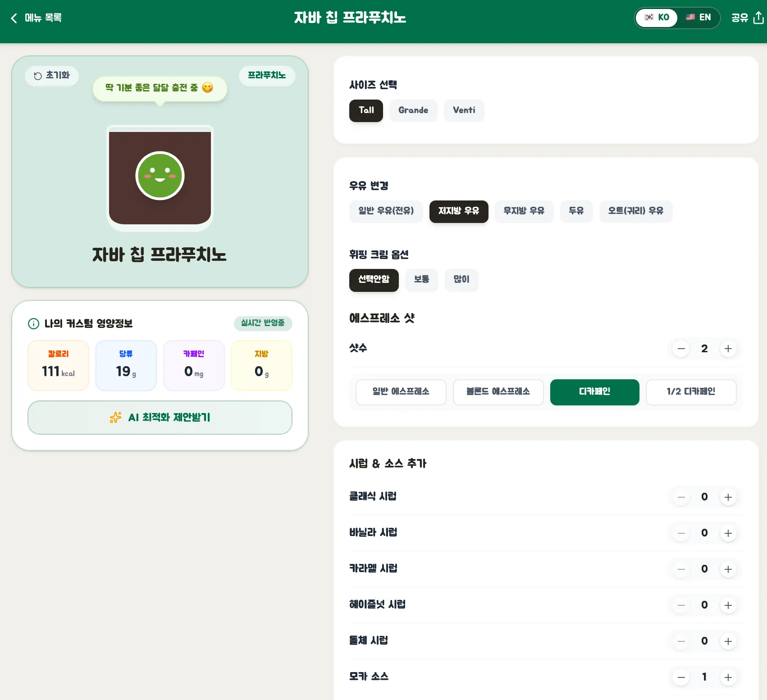Switch language to KO
The height and width of the screenshot is (700, 767).
(657, 18)
